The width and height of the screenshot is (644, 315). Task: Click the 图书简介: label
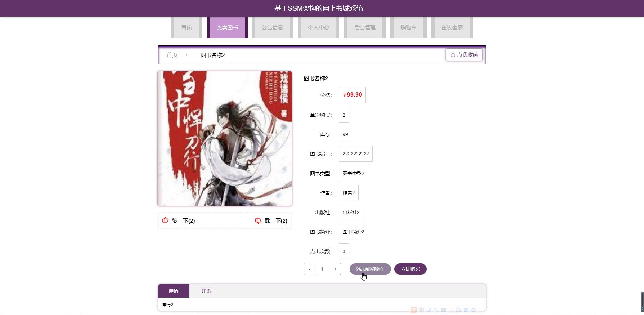321,232
